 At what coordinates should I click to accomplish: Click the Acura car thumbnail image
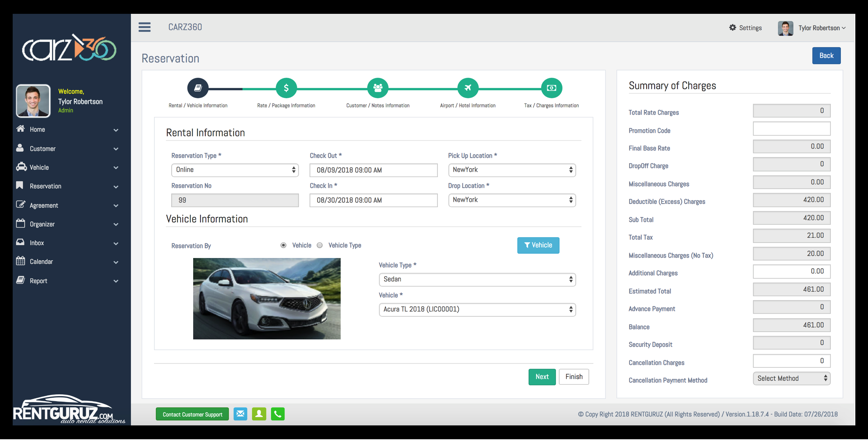click(267, 299)
